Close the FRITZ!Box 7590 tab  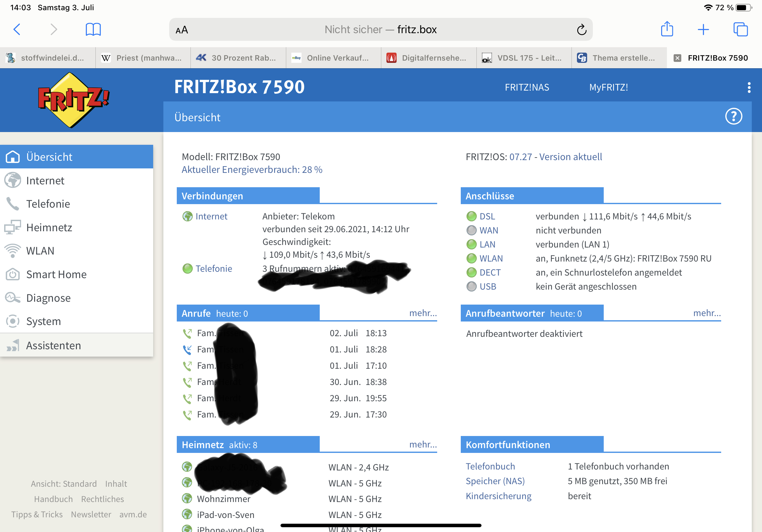point(677,58)
